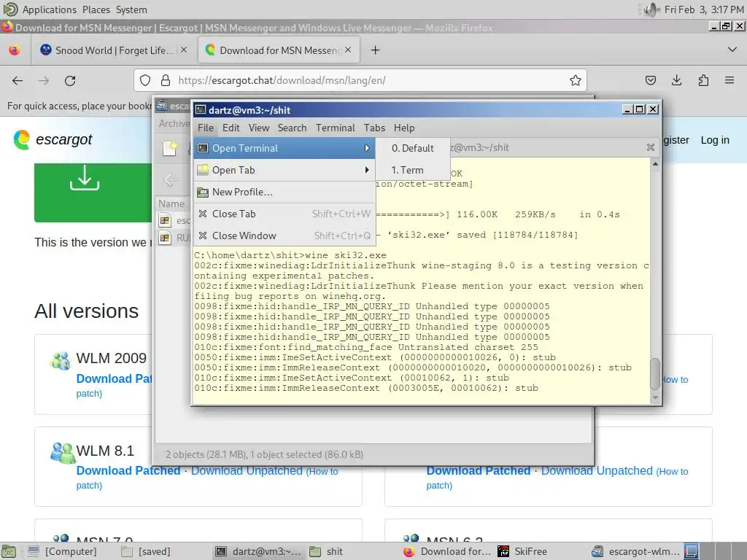This screenshot has width=747, height=560.
Task: Open the Terminal menu in menubar
Action: pos(336,128)
